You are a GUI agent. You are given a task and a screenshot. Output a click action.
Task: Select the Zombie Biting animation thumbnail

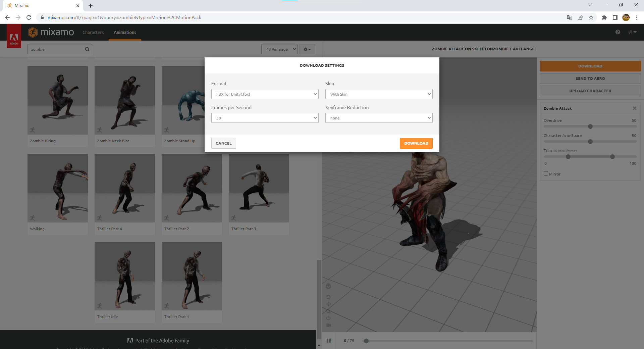[58, 100]
